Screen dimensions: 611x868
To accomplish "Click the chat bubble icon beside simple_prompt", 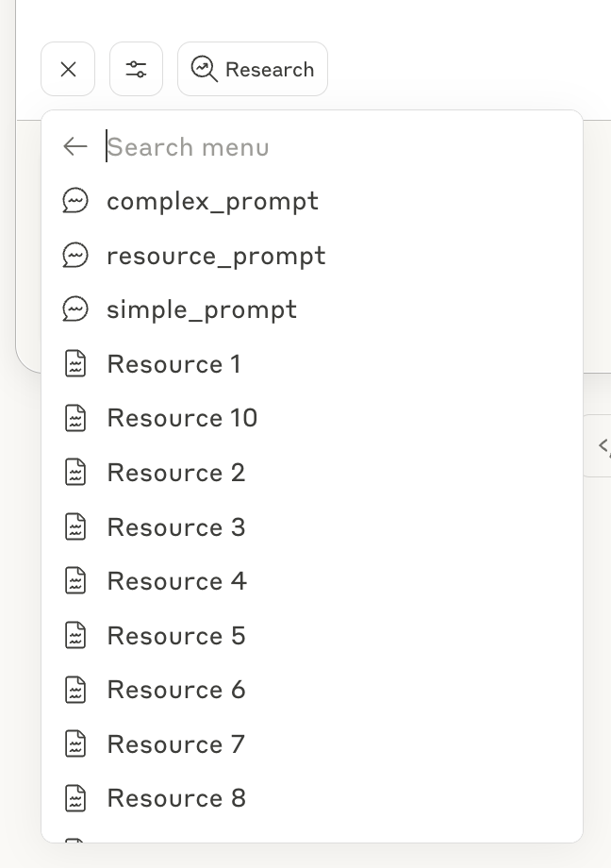I will (75, 309).
